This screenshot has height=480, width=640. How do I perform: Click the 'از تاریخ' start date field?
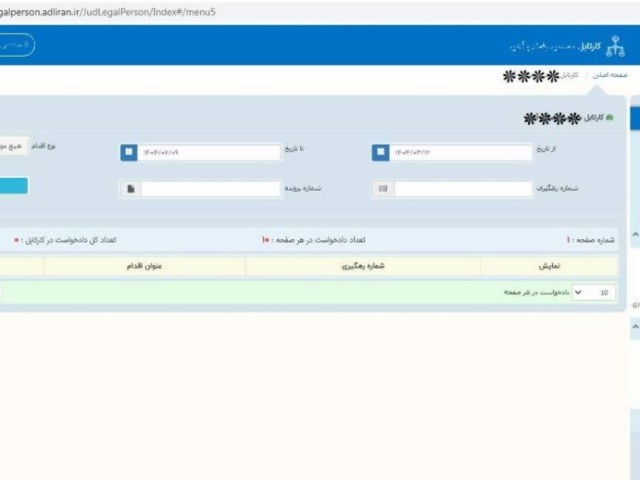pos(461,152)
